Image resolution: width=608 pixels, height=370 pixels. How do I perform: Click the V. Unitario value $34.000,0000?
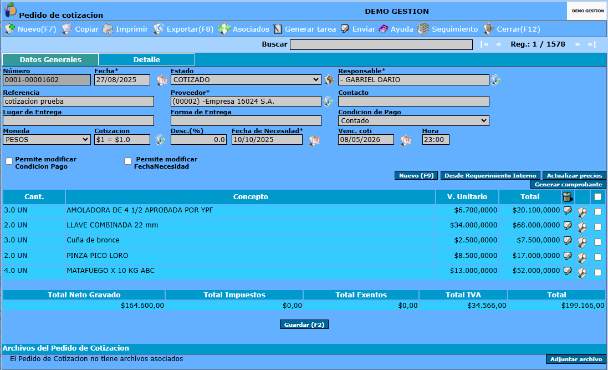473,225
